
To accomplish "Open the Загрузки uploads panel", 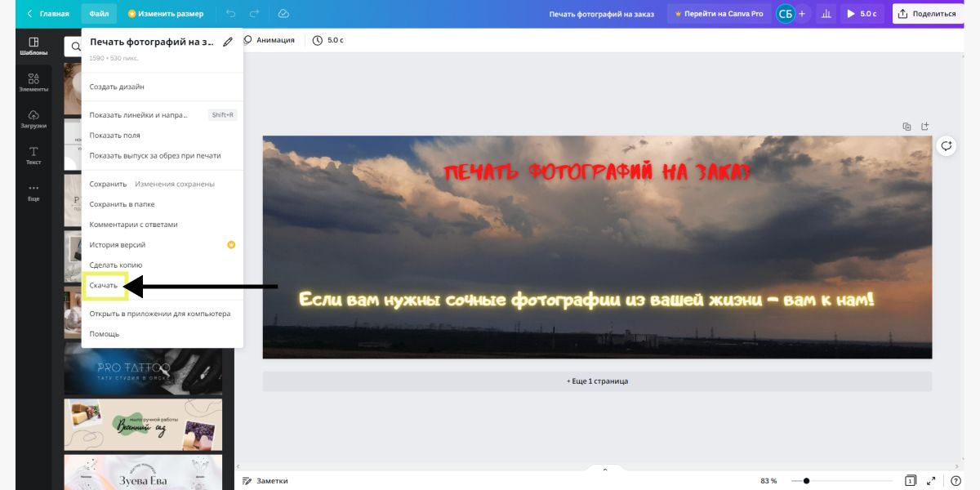I will 33,118.
